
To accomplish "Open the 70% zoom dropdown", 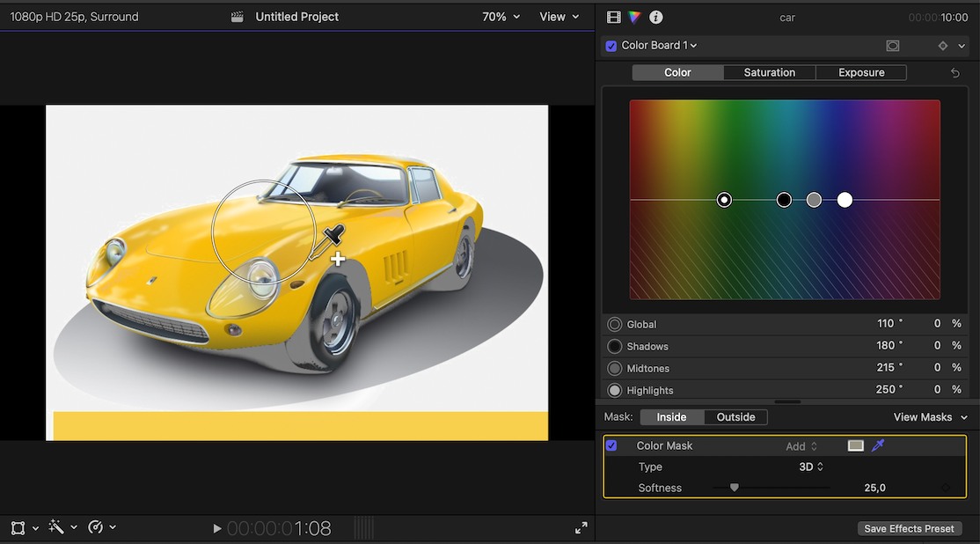I will tap(501, 17).
